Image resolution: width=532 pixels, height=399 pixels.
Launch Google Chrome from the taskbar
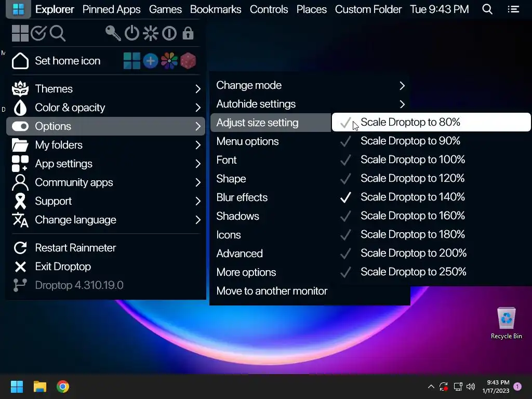[63, 387]
